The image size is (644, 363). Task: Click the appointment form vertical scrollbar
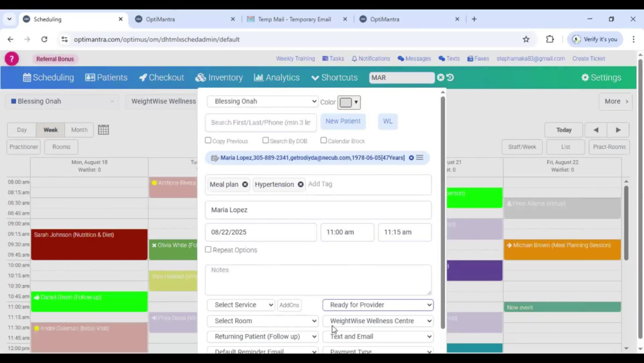pos(442,213)
